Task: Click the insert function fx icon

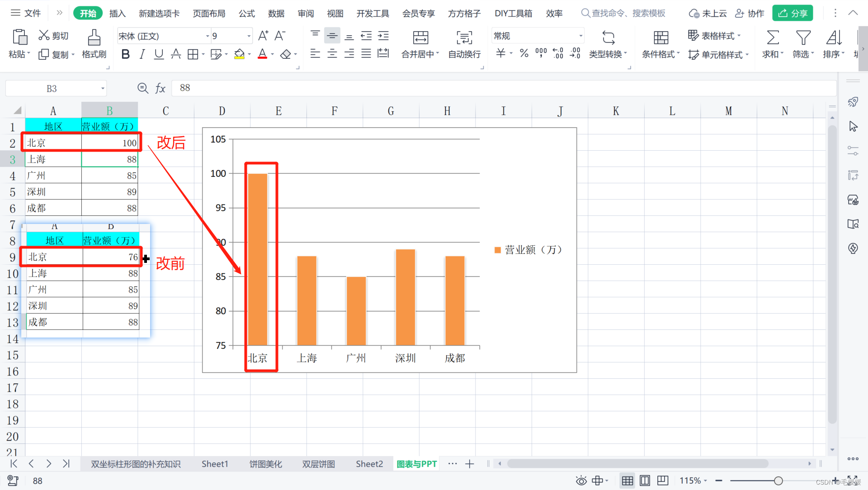Action: point(160,88)
